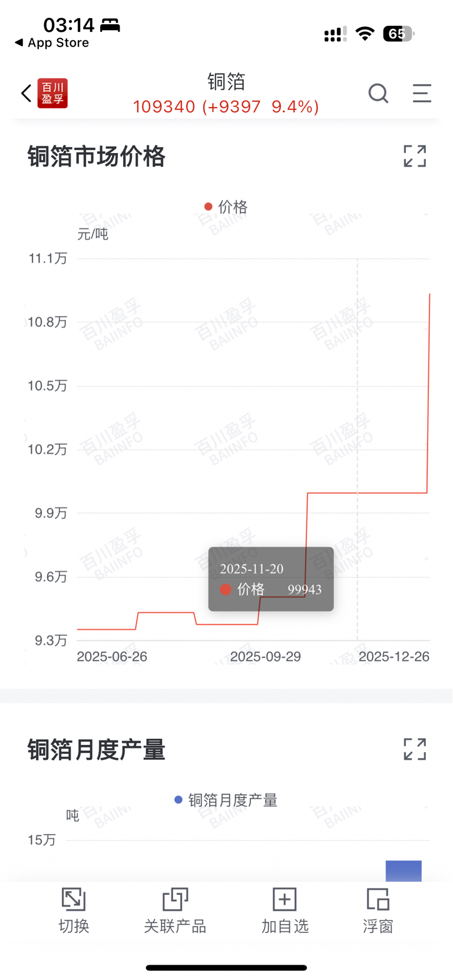The image size is (453, 980).
Task: Tap the 2025-06-26 date axis label
Action: tap(112, 656)
